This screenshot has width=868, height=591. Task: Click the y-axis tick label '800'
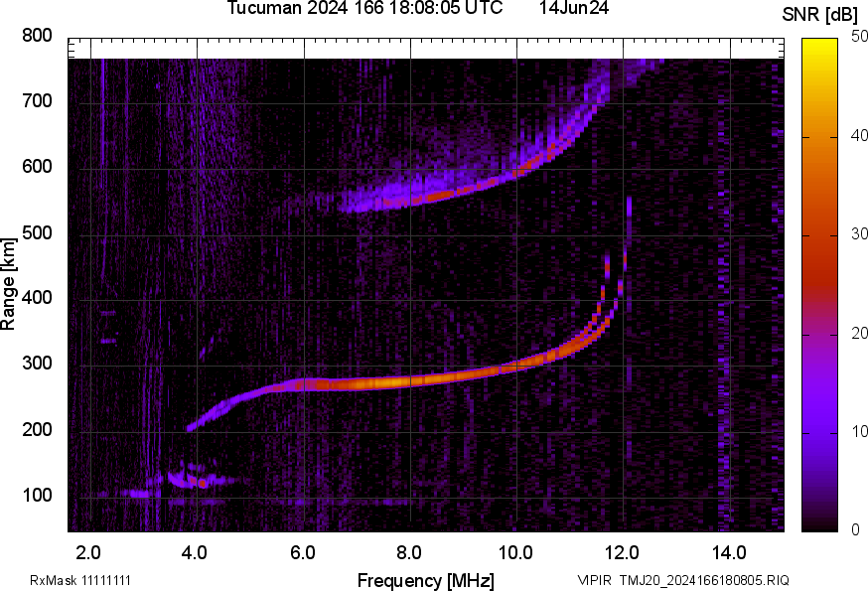tap(37, 36)
